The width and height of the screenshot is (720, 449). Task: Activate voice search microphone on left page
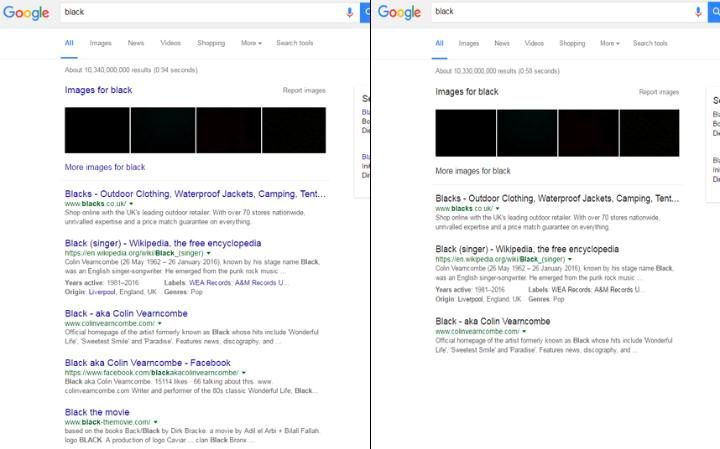pos(349,12)
